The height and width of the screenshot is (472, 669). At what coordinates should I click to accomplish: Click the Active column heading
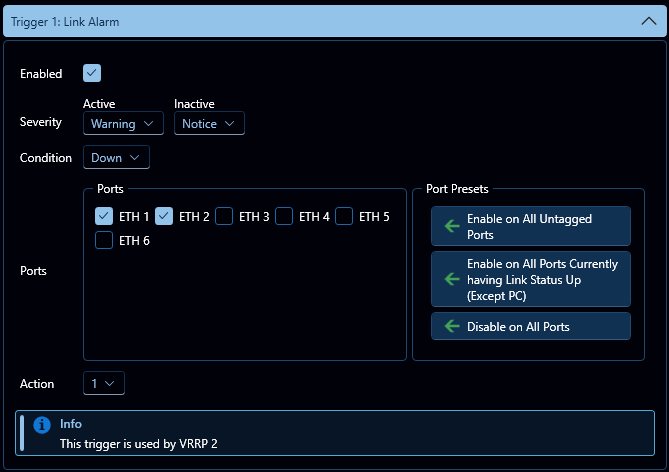pyautogui.click(x=99, y=104)
